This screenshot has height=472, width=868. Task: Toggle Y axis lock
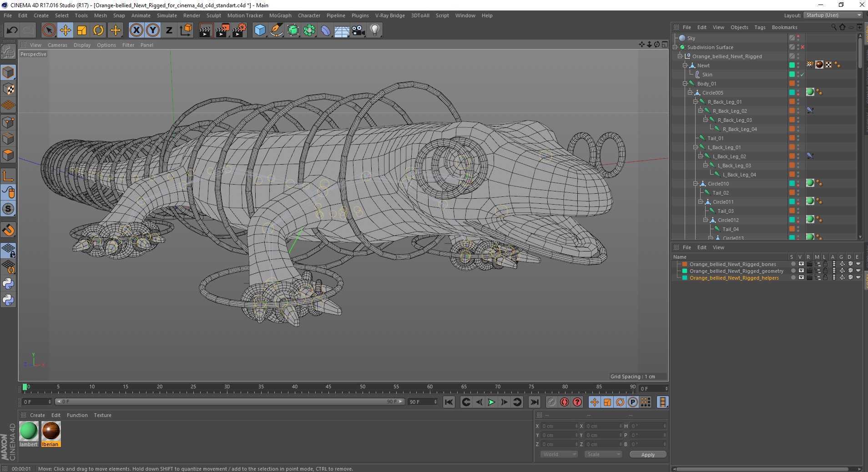click(x=153, y=30)
